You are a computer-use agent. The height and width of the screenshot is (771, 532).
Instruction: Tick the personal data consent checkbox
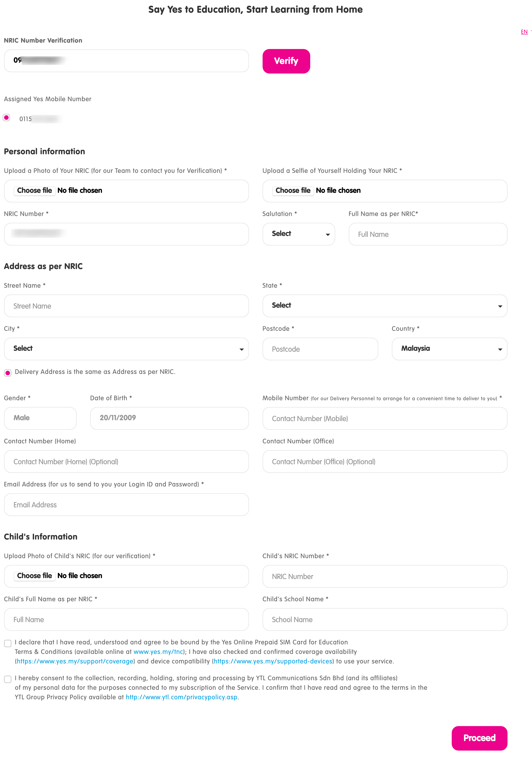[8, 679]
